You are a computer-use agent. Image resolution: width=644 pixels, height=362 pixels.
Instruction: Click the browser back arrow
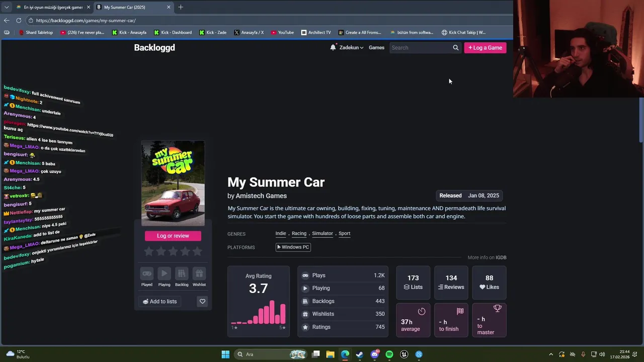click(x=7, y=20)
